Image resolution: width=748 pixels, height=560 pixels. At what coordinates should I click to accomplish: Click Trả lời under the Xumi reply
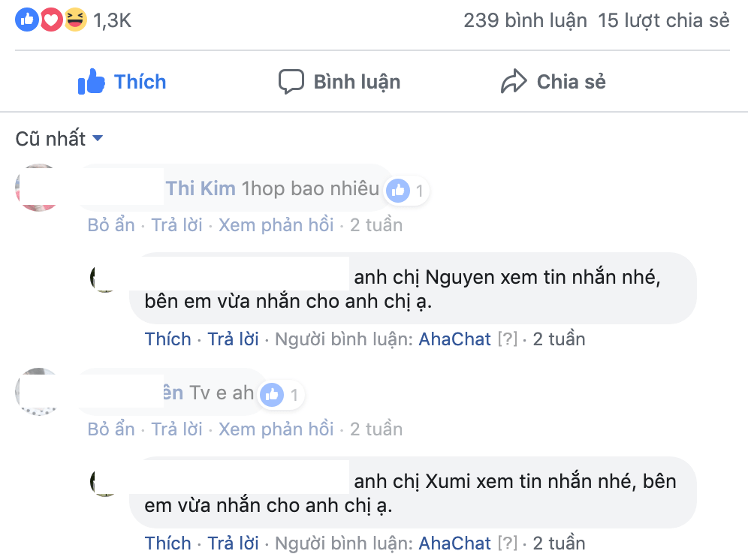pyautogui.click(x=234, y=543)
